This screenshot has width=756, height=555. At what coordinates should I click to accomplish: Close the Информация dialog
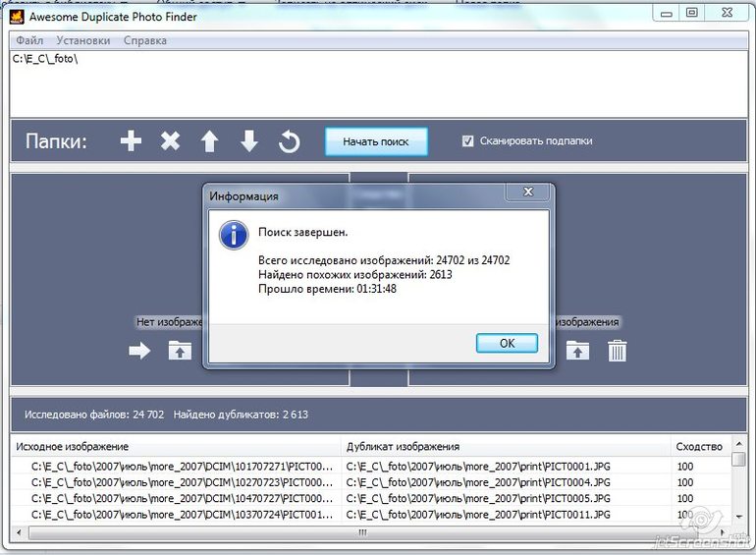(x=529, y=194)
